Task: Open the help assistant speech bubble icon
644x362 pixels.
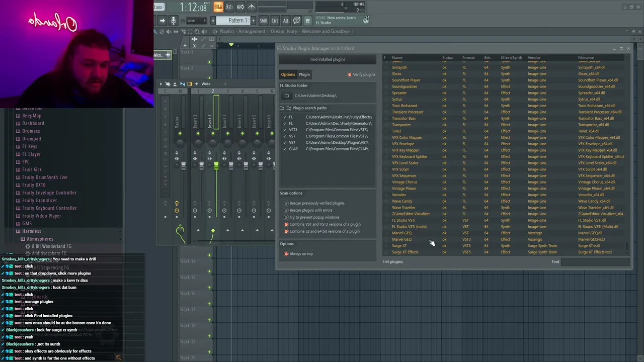Action: pyautogui.click(x=297, y=21)
